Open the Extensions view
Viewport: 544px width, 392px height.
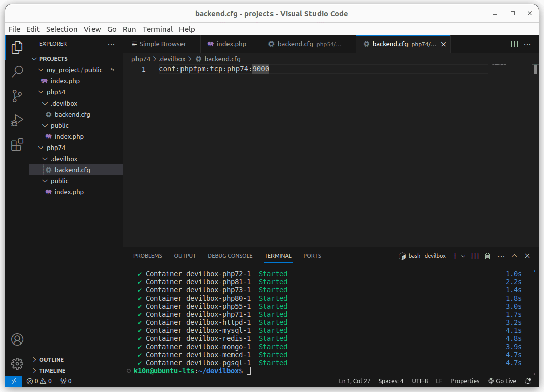tap(17, 145)
